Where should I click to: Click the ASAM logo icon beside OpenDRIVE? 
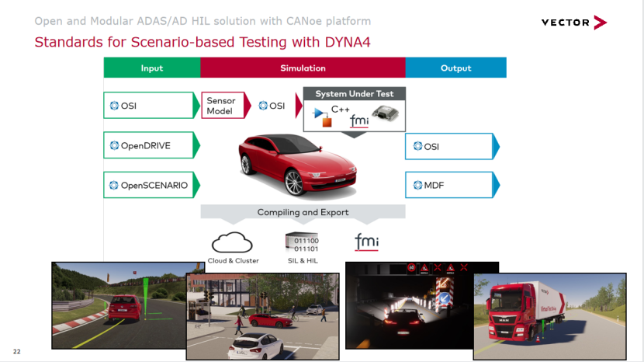click(x=114, y=145)
